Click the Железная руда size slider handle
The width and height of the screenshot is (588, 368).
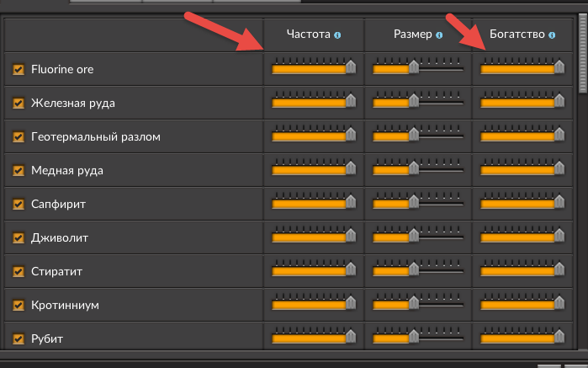(414, 100)
